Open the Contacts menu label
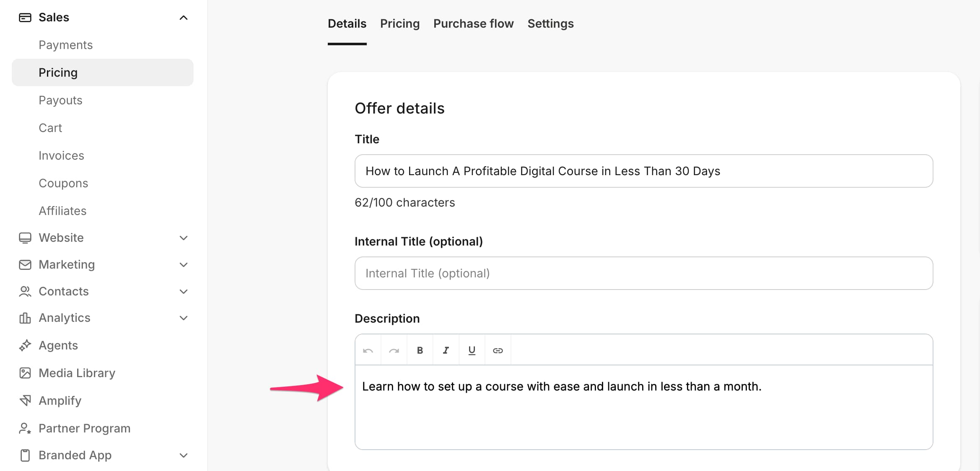 click(64, 292)
